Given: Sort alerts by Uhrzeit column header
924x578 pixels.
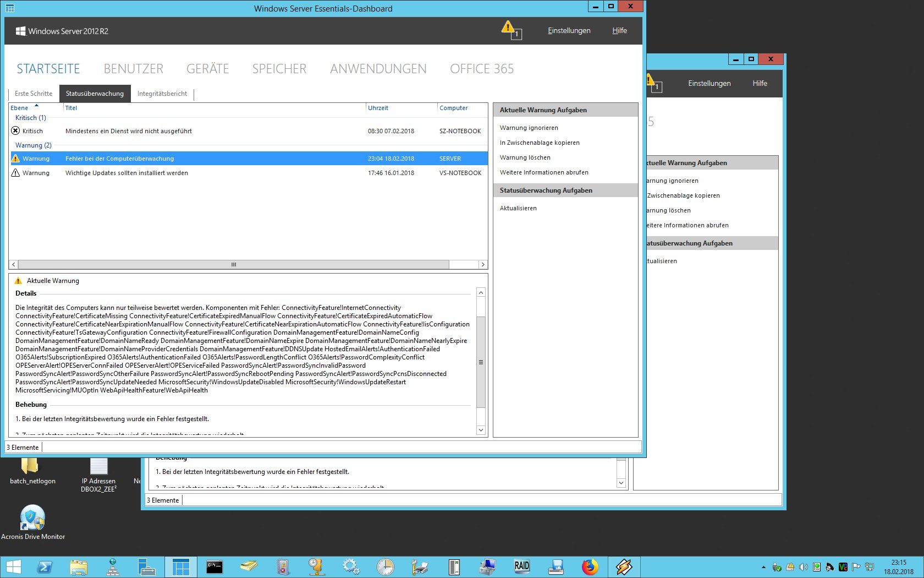Looking at the screenshot, I should pos(378,108).
